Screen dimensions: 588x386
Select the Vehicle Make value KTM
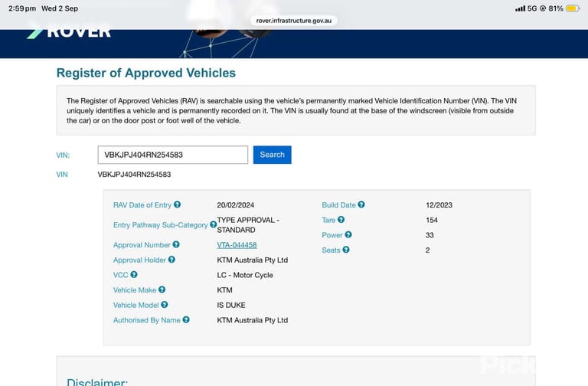point(224,290)
